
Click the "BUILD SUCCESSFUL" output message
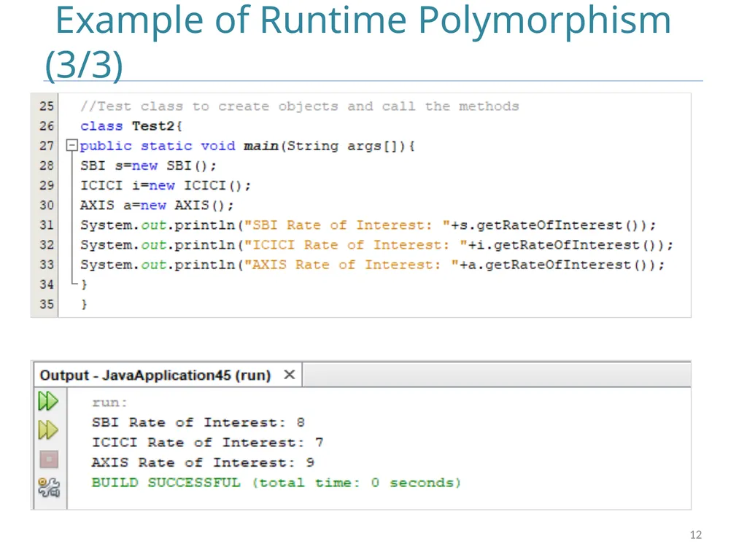276,483
